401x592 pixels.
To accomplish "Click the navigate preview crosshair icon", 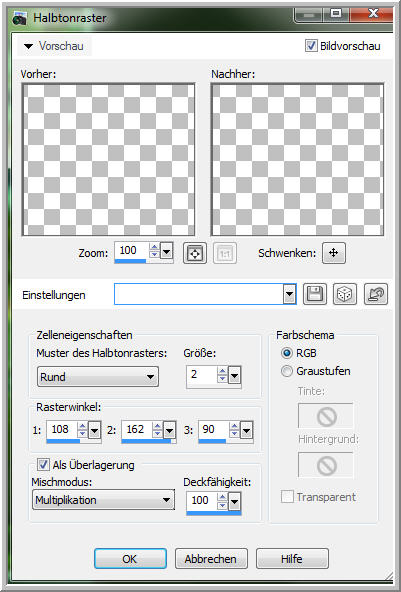I will 195,253.
